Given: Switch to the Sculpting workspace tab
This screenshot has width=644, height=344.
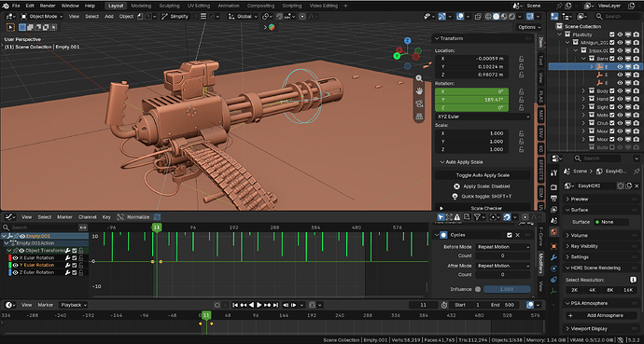Looking at the screenshot, I should 169,6.
